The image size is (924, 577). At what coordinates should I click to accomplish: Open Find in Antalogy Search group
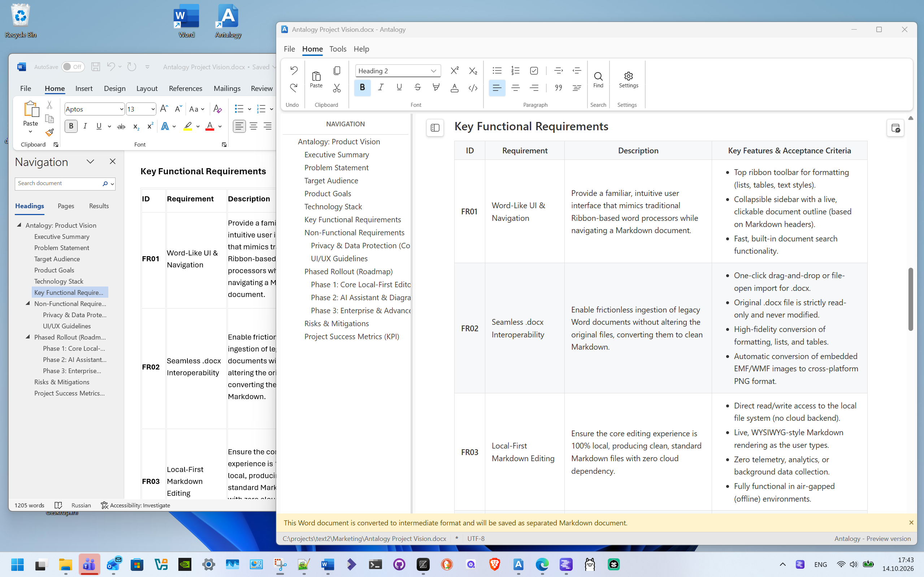coord(598,79)
